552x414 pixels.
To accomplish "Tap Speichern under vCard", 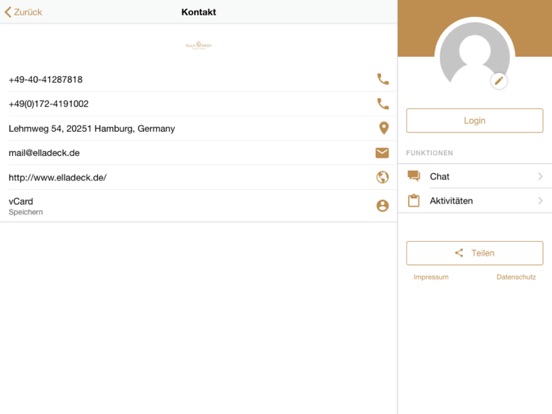I will [x=26, y=212].
